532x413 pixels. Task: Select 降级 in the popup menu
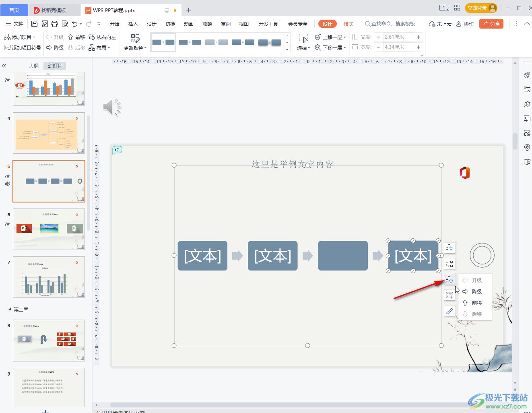click(476, 291)
